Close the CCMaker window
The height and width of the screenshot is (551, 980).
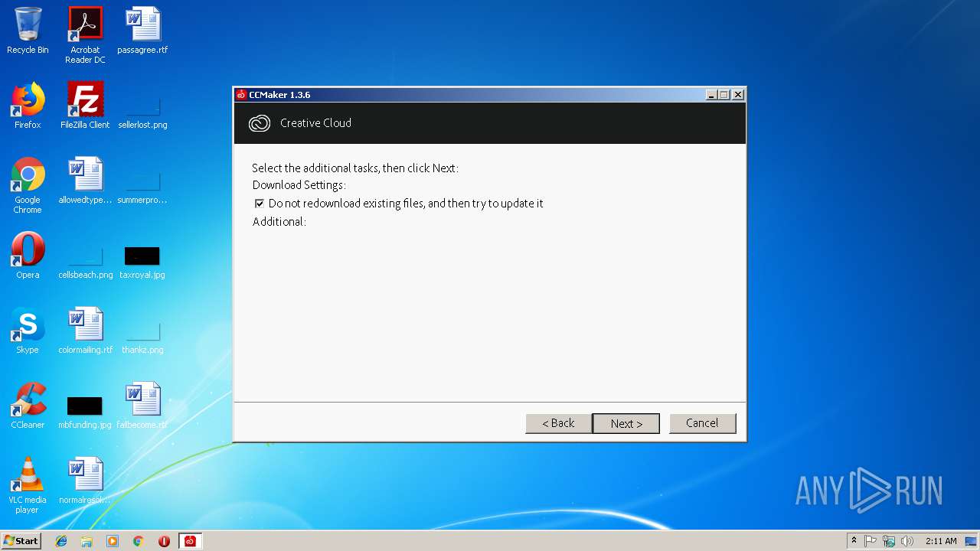coord(738,95)
